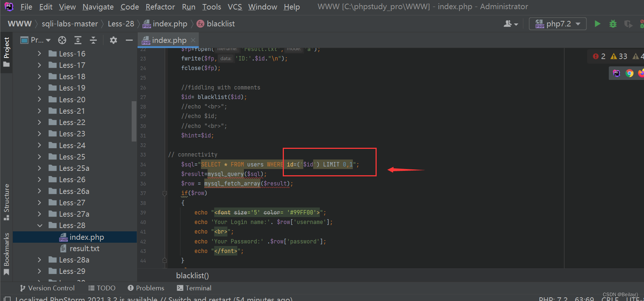The height and width of the screenshot is (301, 644).
Task: Click the PHP: 7.2 status bar entry
Action: (x=553, y=299)
